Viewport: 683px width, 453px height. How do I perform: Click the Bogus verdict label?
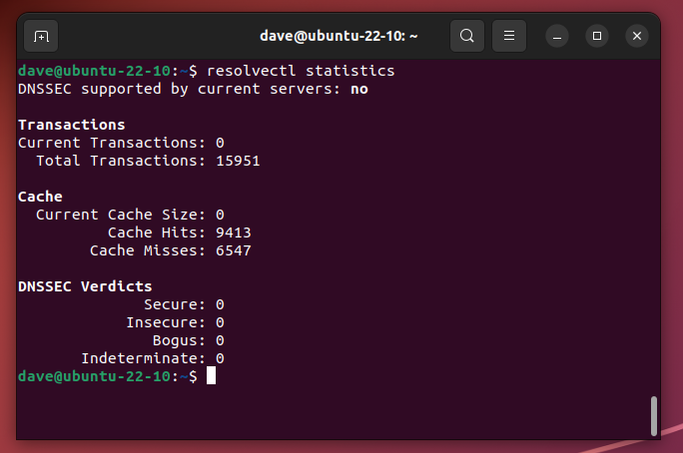(x=174, y=340)
